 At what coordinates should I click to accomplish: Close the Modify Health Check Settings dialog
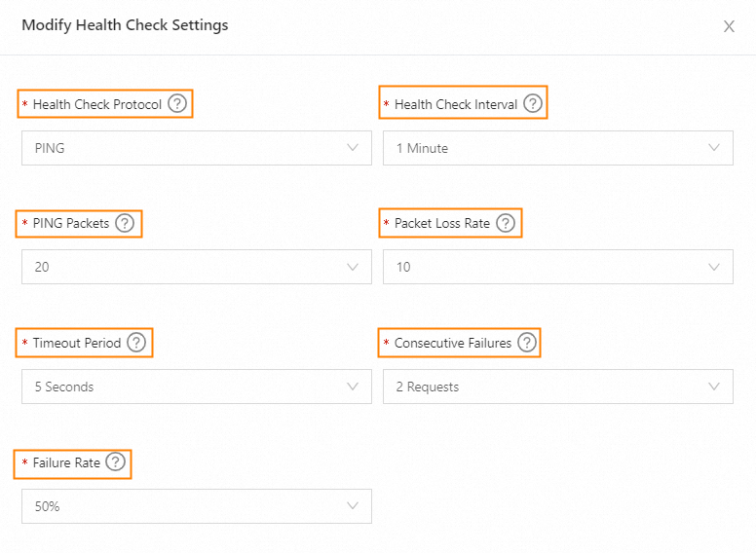[x=729, y=26]
